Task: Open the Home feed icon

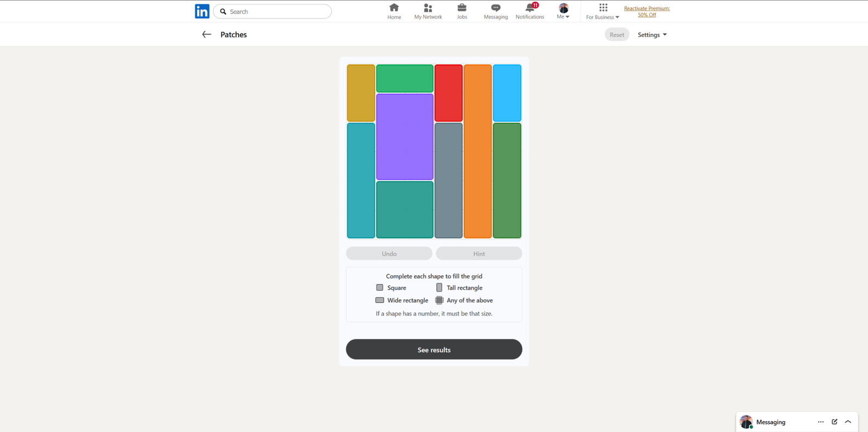Action: [394, 8]
